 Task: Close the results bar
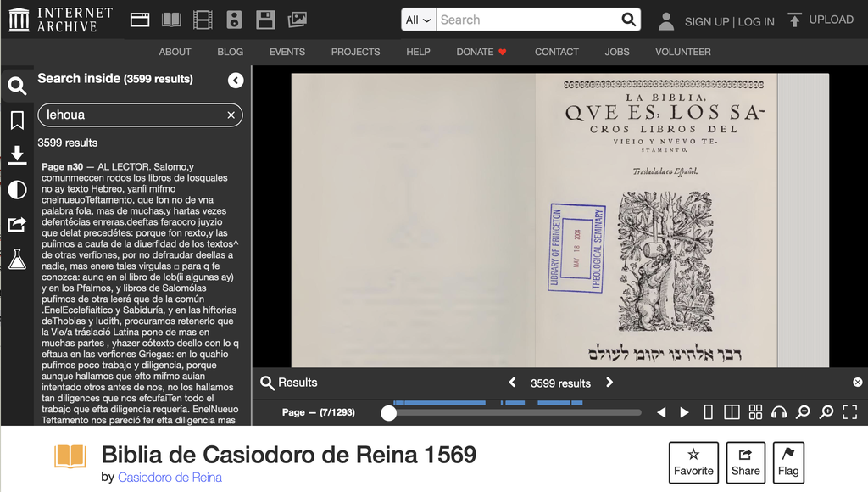(x=858, y=383)
